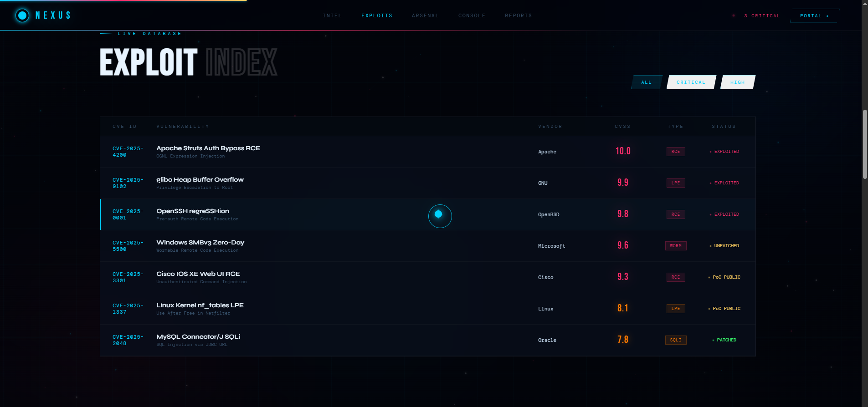Click the EXPLOIT INDEX heading

[189, 62]
